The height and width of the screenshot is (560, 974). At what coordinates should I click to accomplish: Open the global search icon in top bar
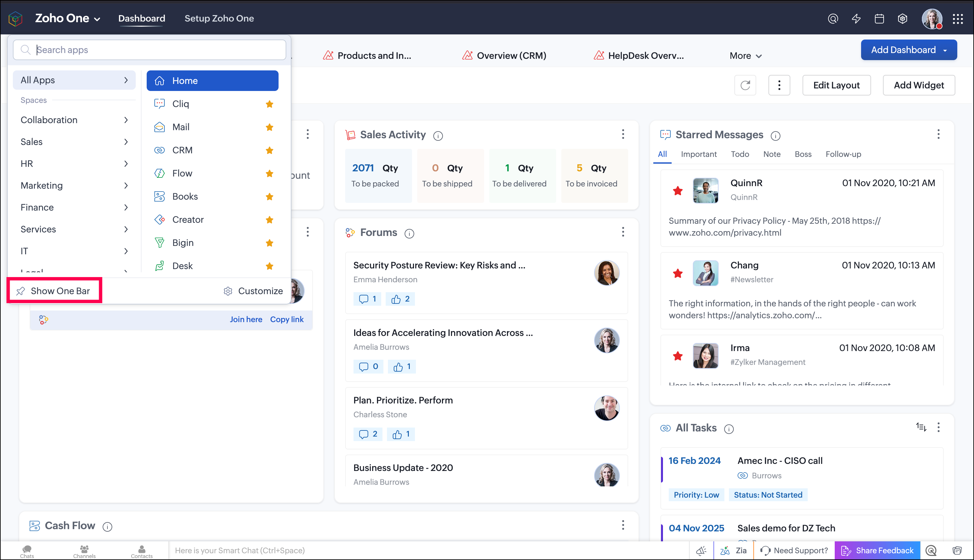coord(833,18)
